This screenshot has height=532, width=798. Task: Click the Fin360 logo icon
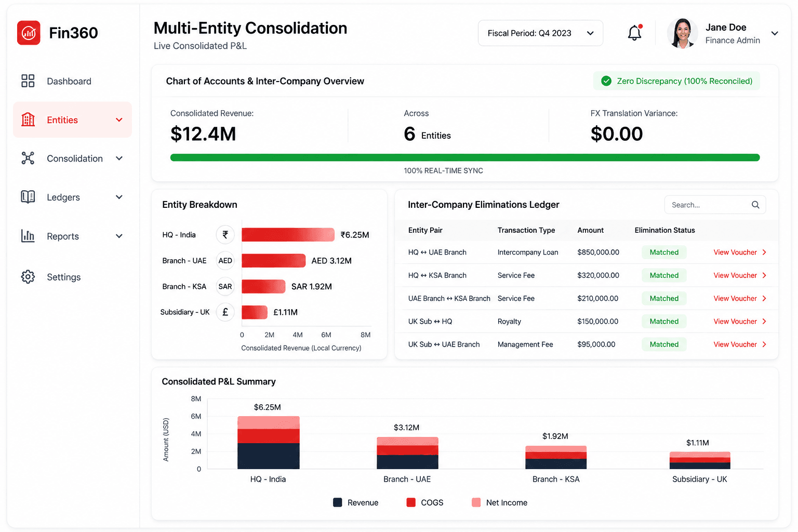tap(29, 33)
